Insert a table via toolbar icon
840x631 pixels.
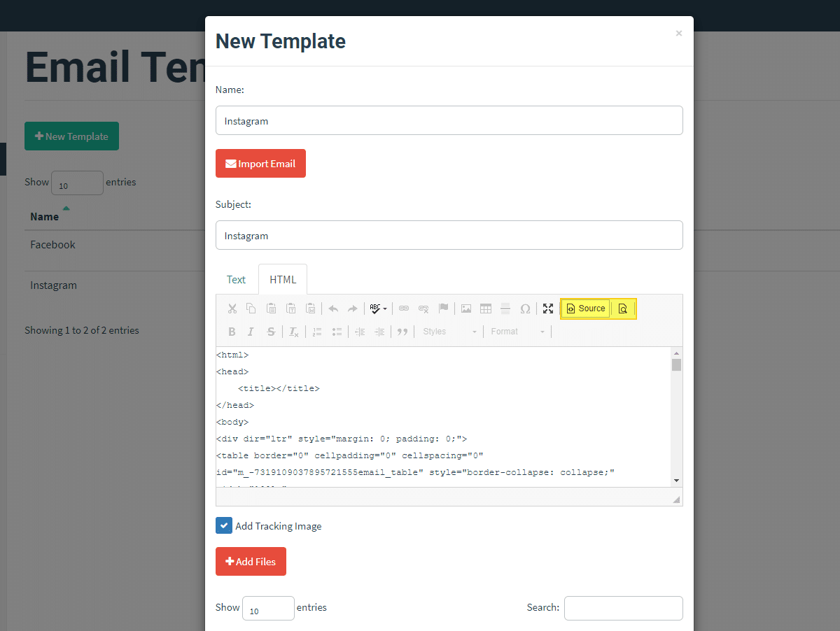486,309
